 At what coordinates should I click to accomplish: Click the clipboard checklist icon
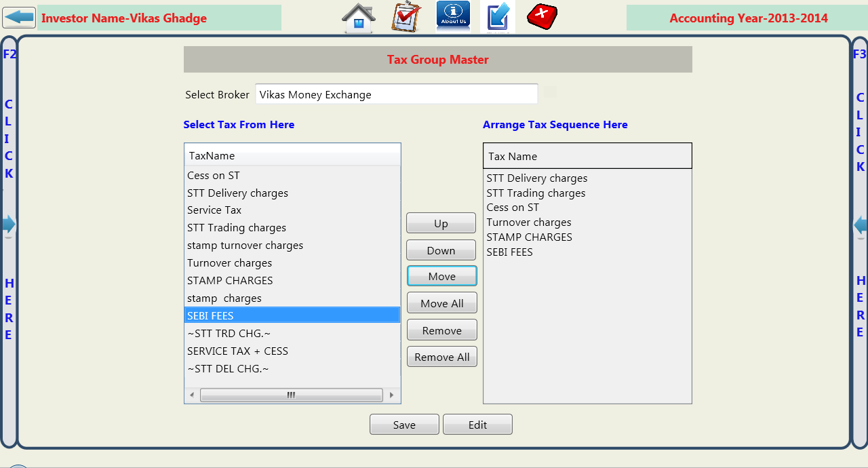pos(406,17)
